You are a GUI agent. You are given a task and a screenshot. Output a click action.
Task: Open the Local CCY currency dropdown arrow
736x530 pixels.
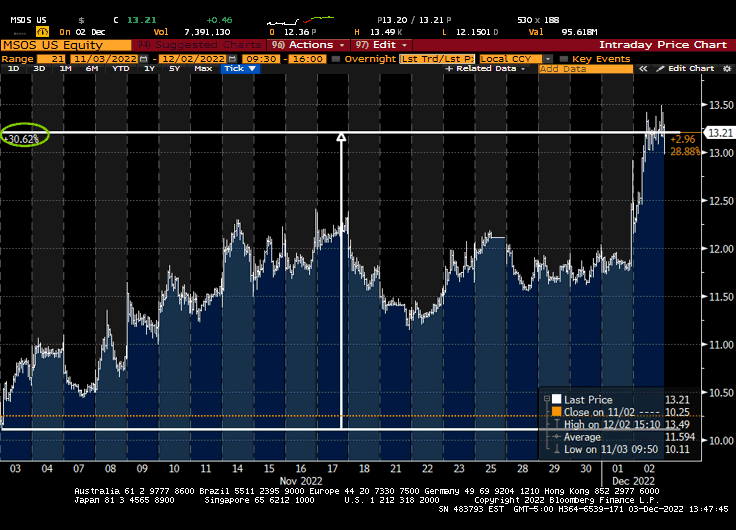pyautogui.click(x=547, y=59)
